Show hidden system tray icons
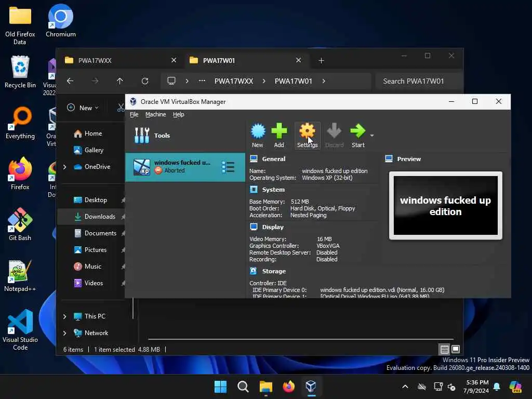This screenshot has height=399, width=532. [405, 387]
